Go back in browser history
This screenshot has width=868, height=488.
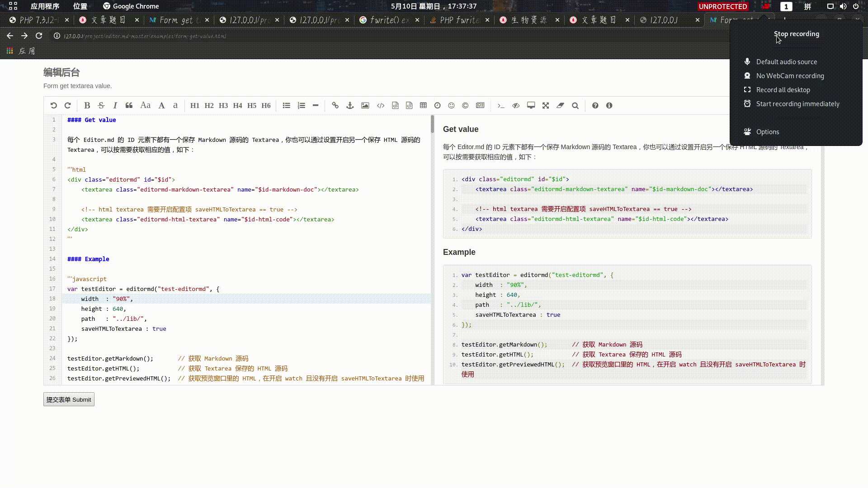pyautogui.click(x=10, y=36)
